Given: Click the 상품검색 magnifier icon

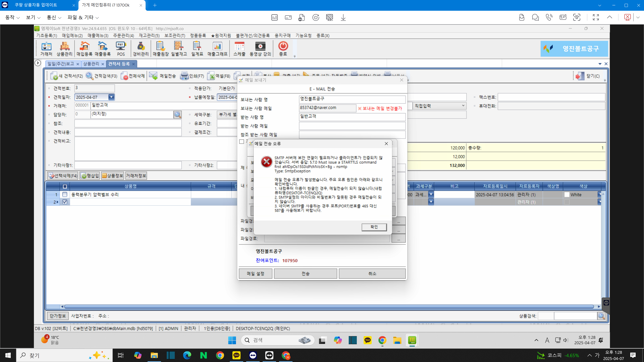Looking at the screenshot, I should pos(601,316).
